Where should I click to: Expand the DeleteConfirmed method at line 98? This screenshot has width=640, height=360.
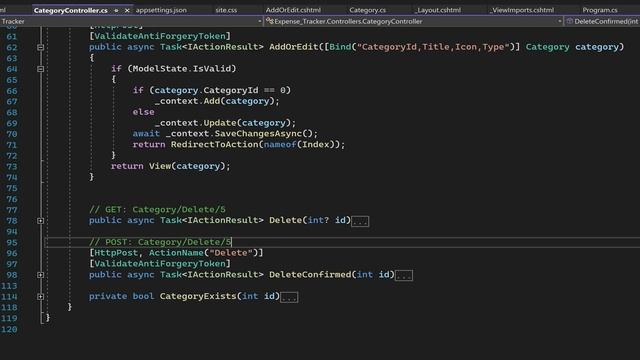click(40, 275)
